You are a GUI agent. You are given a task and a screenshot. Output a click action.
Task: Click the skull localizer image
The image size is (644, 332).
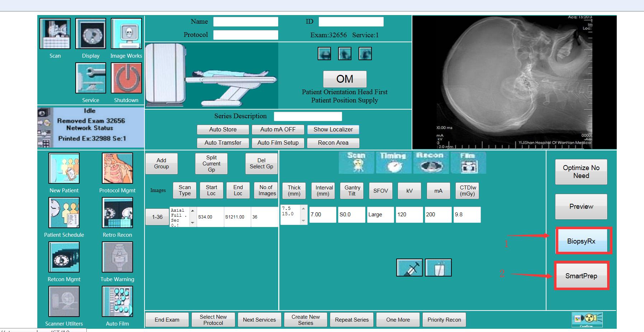tap(514, 82)
